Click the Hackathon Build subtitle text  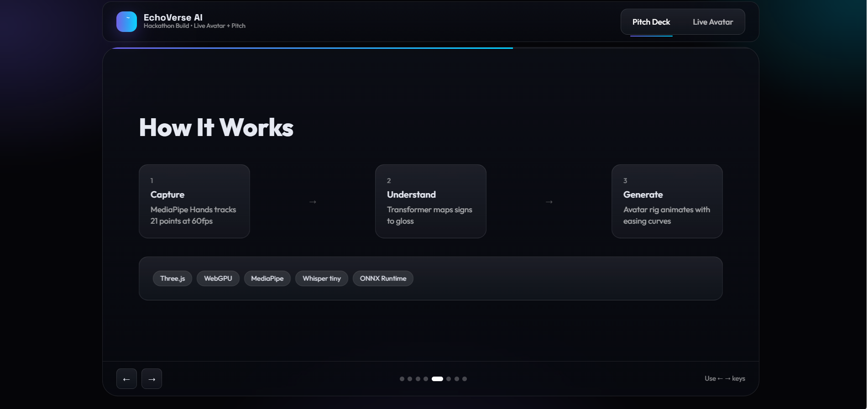coord(194,26)
